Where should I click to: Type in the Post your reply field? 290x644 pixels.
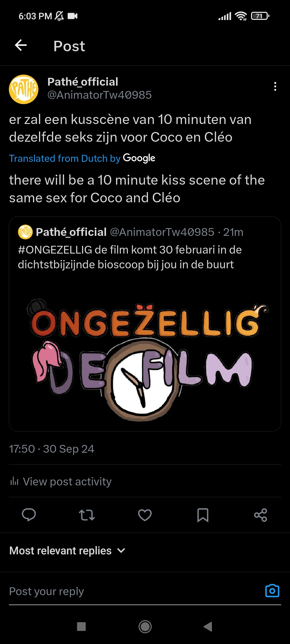pyautogui.click(x=129, y=591)
